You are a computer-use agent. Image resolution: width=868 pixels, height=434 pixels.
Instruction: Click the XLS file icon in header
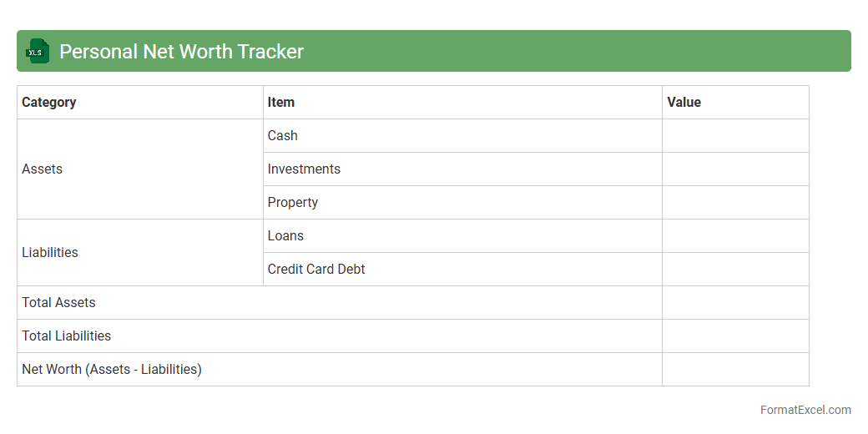coord(38,51)
